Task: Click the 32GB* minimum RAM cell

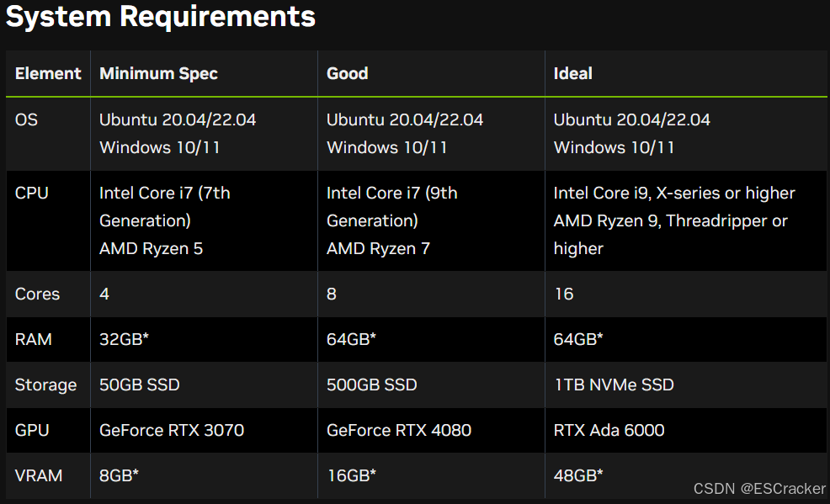Action: point(124,339)
